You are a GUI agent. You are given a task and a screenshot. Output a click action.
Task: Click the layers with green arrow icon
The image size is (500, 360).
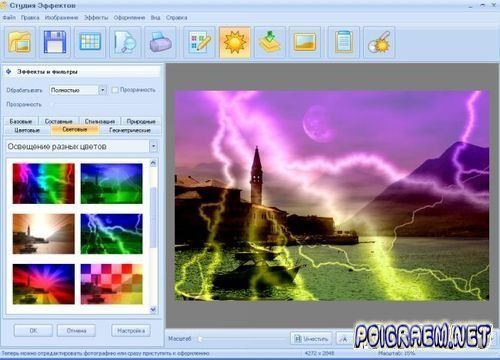pos(270,43)
